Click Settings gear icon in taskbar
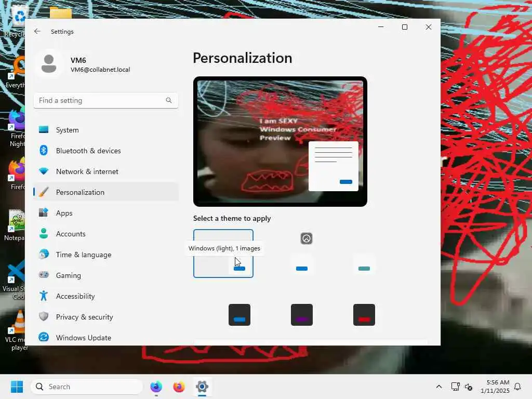 point(202,387)
